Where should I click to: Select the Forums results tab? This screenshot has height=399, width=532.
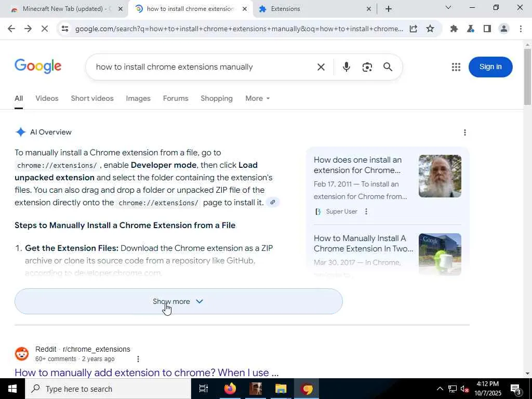click(176, 98)
